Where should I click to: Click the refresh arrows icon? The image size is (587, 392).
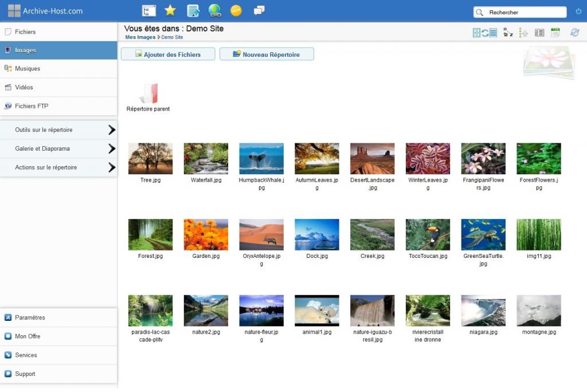[x=574, y=33]
